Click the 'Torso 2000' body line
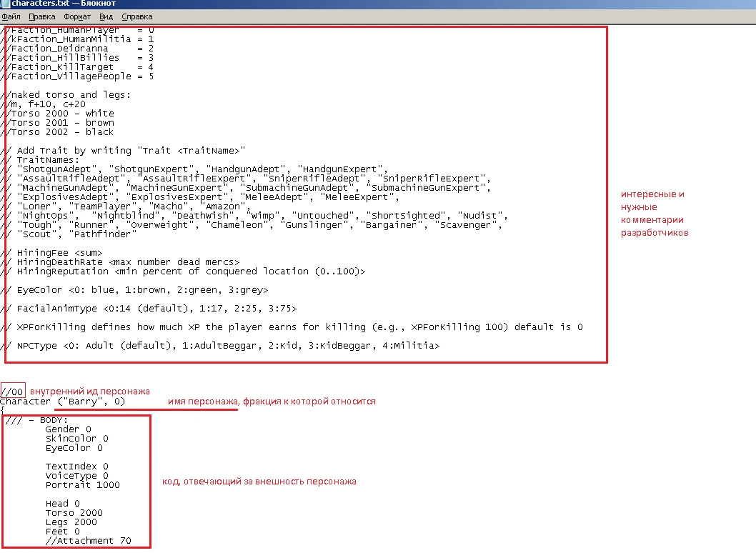Viewport: 756px width, 553px height. click(x=74, y=512)
